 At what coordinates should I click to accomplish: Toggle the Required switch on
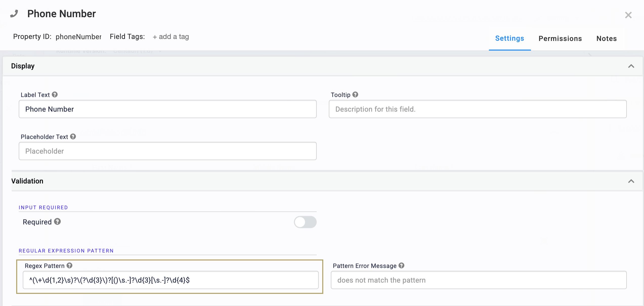click(305, 222)
